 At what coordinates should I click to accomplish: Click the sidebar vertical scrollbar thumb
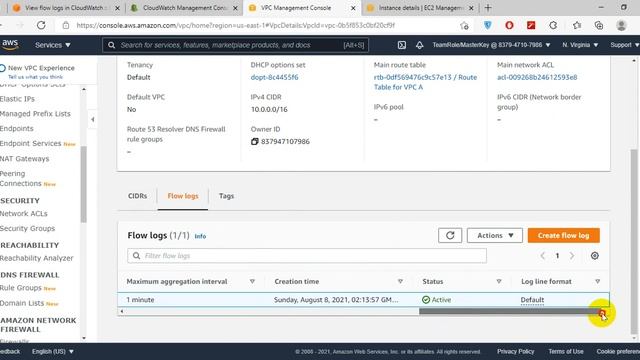84,184
